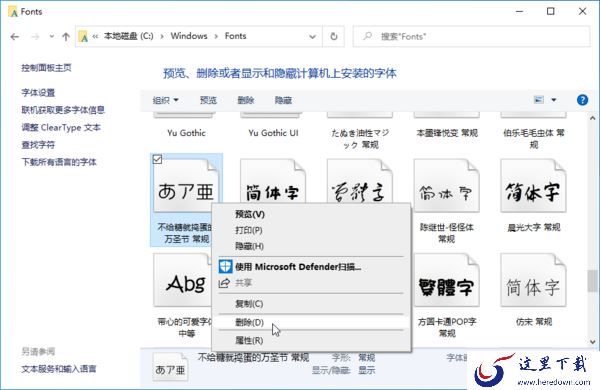The width and height of the screenshot is (600, 390).
Task: Select the 晨光大字 常规 font icon
Action: coord(533,186)
